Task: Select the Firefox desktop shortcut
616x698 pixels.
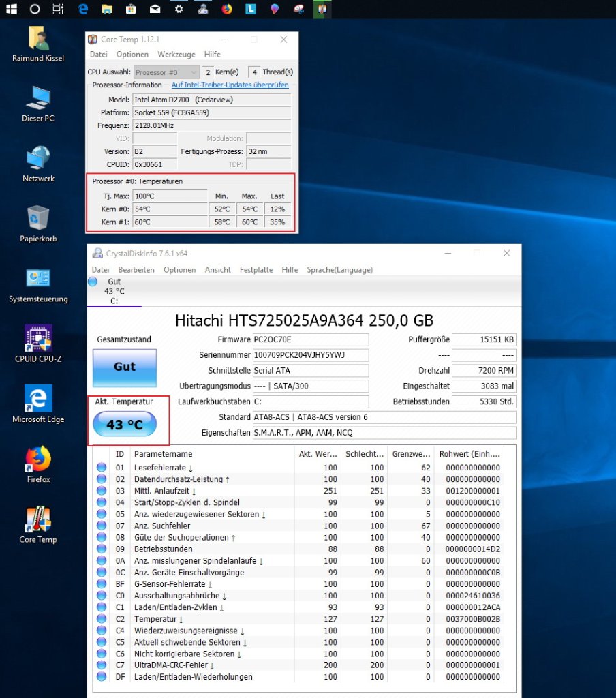Action: (38, 465)
